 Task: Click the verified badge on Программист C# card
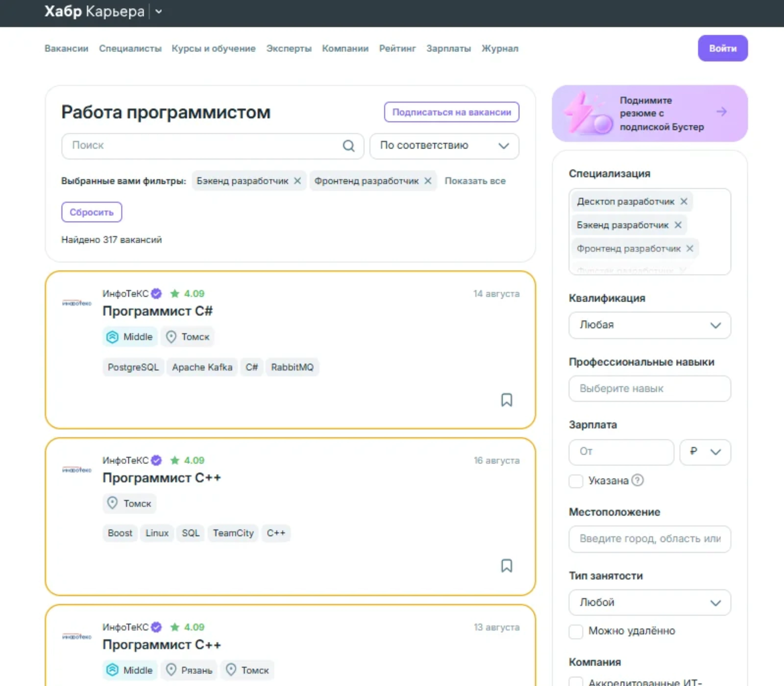click(156, 294)
